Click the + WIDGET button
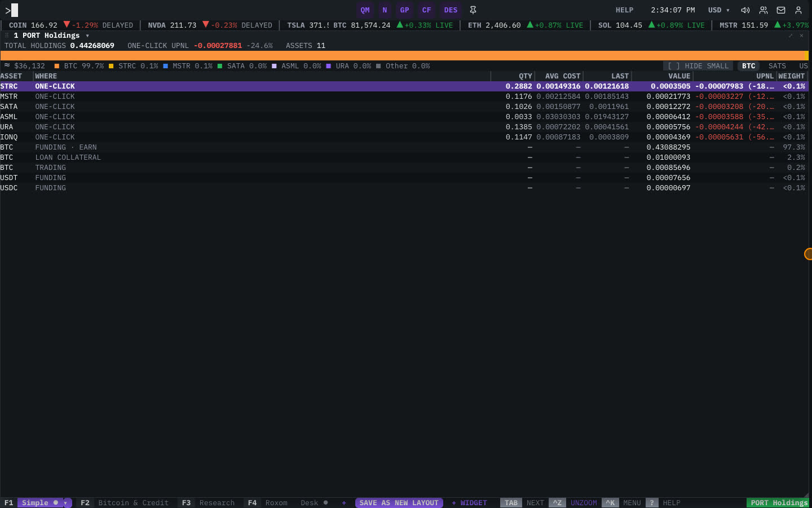 pyautogui.click(x=469, y=503)
